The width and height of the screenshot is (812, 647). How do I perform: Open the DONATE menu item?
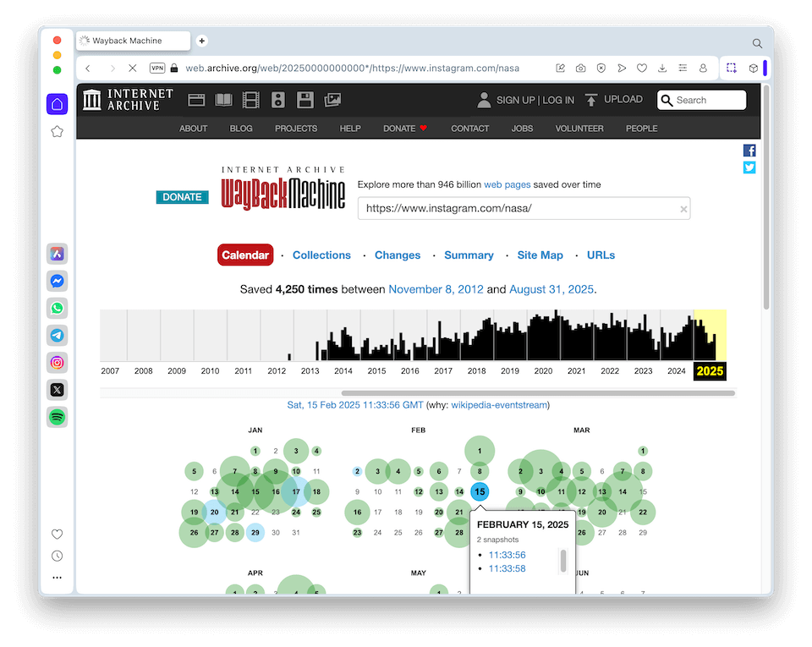point(405,129)
